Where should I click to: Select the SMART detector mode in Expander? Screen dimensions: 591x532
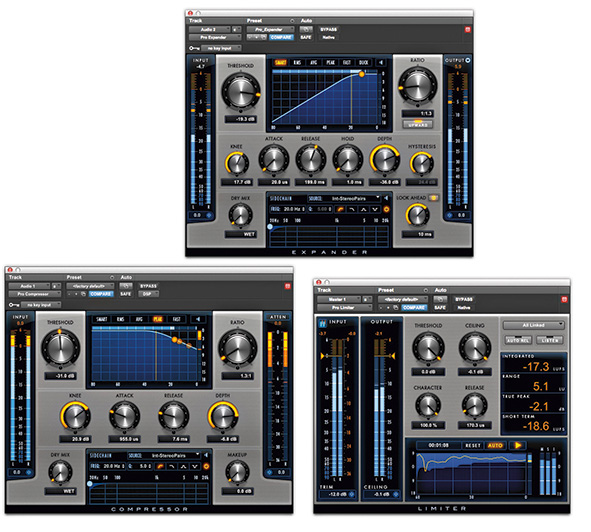tap(280, 63)
